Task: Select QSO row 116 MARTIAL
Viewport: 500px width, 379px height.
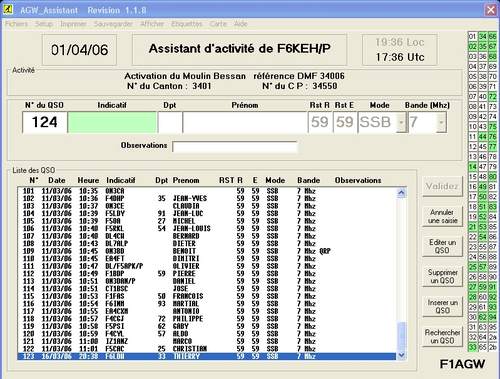Action: (x=207, y=304)
